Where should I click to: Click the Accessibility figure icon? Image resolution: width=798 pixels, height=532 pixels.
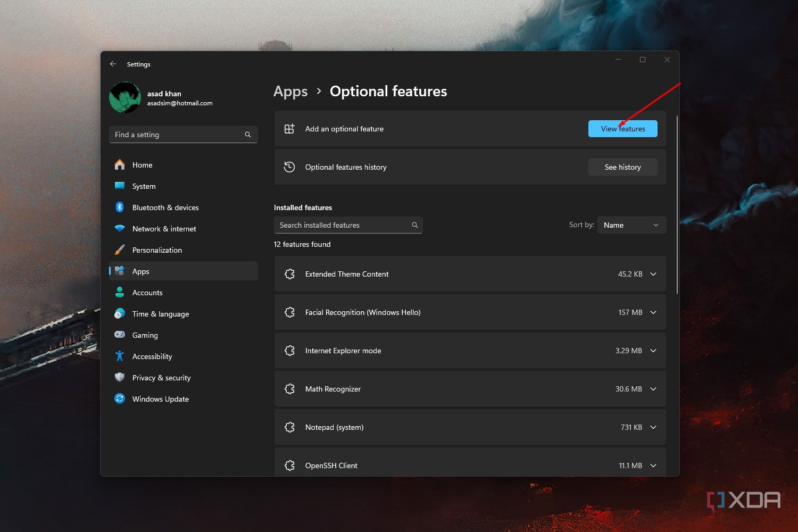click(120, 356)
